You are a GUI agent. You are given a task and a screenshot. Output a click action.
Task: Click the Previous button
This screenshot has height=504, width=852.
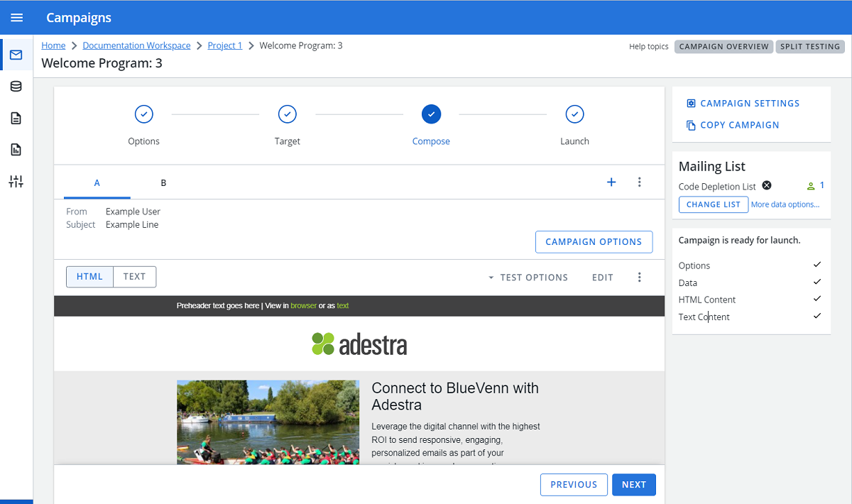point(574,485)
